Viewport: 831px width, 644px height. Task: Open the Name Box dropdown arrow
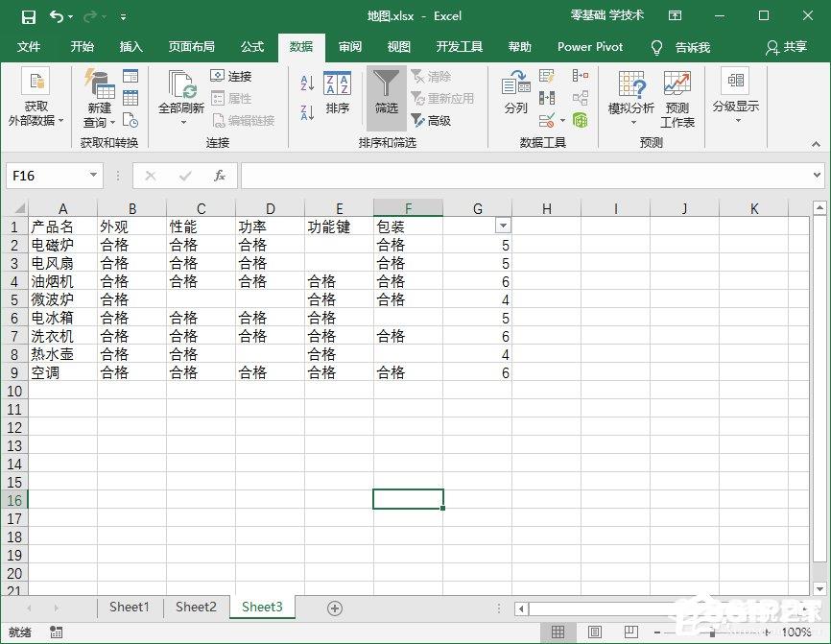tap(93, 175)
